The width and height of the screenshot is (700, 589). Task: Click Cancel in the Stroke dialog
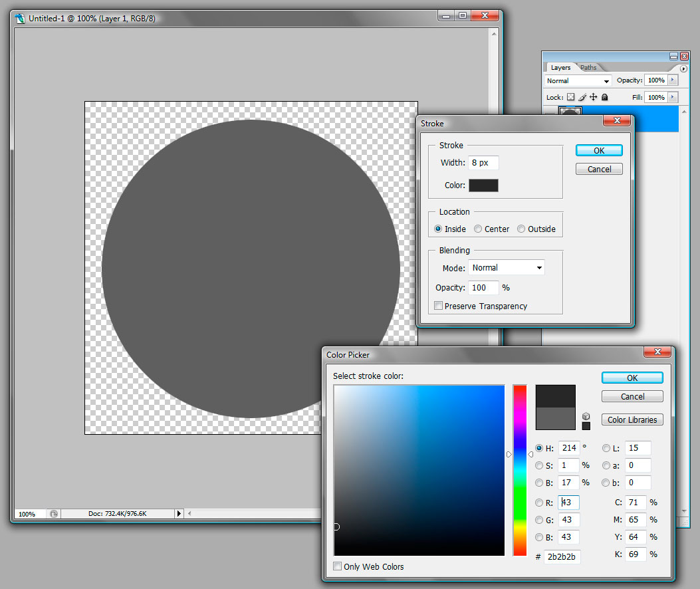[599, 169]
